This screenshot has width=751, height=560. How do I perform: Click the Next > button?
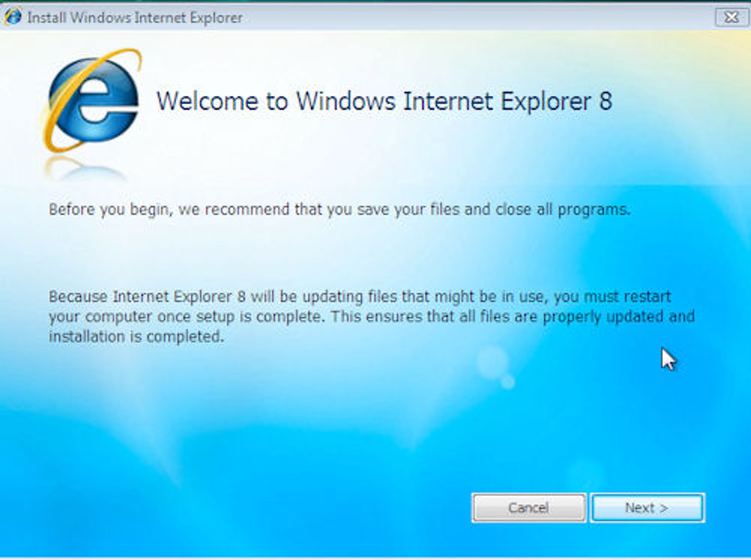[x=647, y=508]
